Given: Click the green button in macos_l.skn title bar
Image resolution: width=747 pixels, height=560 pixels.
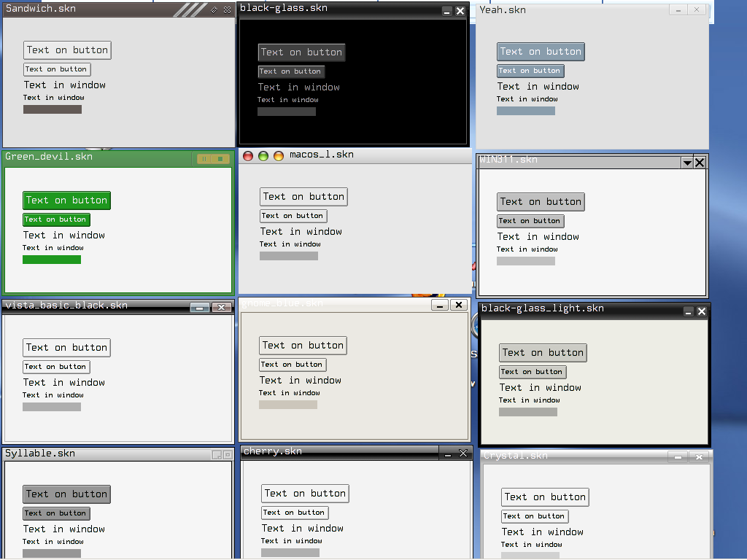Looking at the screenshot, I should [x=263, y=156].
